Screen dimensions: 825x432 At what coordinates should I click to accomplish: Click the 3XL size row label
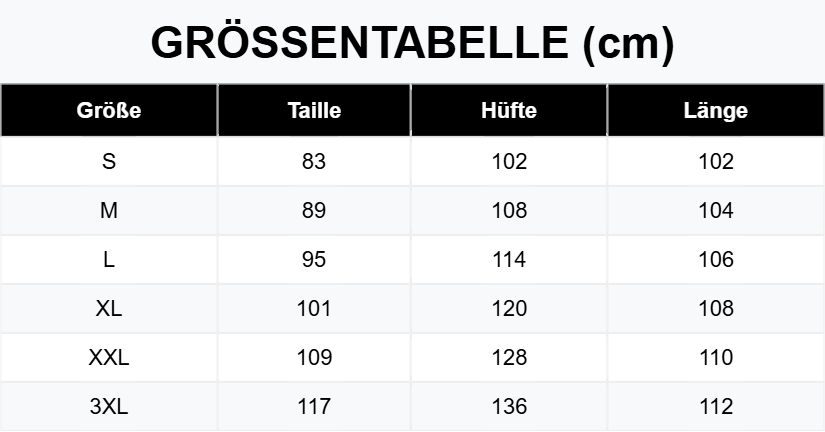[109, 407]
